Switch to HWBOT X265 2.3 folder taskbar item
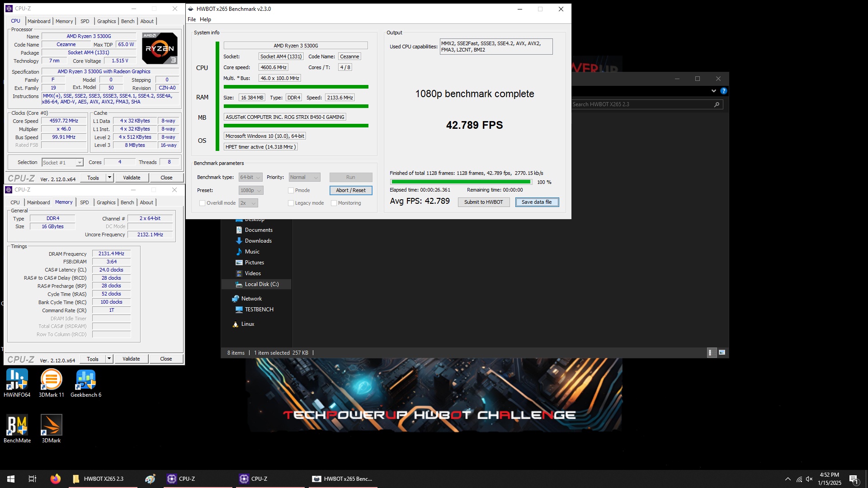868x488 pixels. coord(103,479)
